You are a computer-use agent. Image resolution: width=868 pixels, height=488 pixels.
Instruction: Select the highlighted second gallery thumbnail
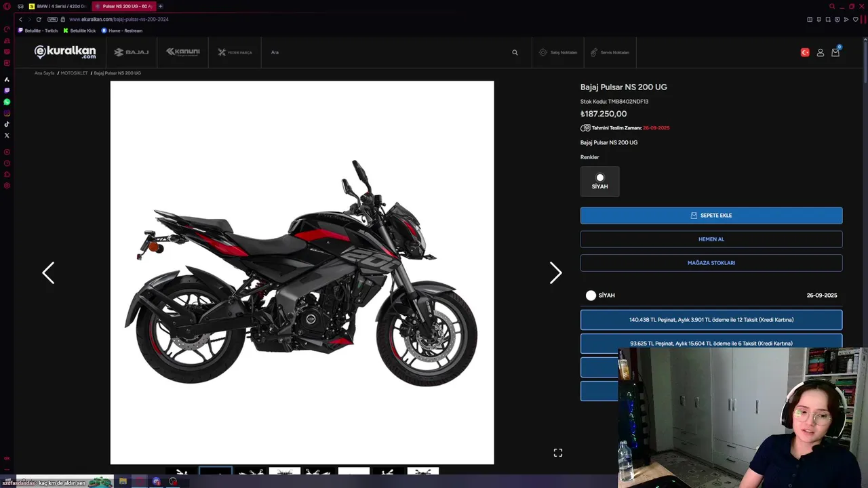216,471
